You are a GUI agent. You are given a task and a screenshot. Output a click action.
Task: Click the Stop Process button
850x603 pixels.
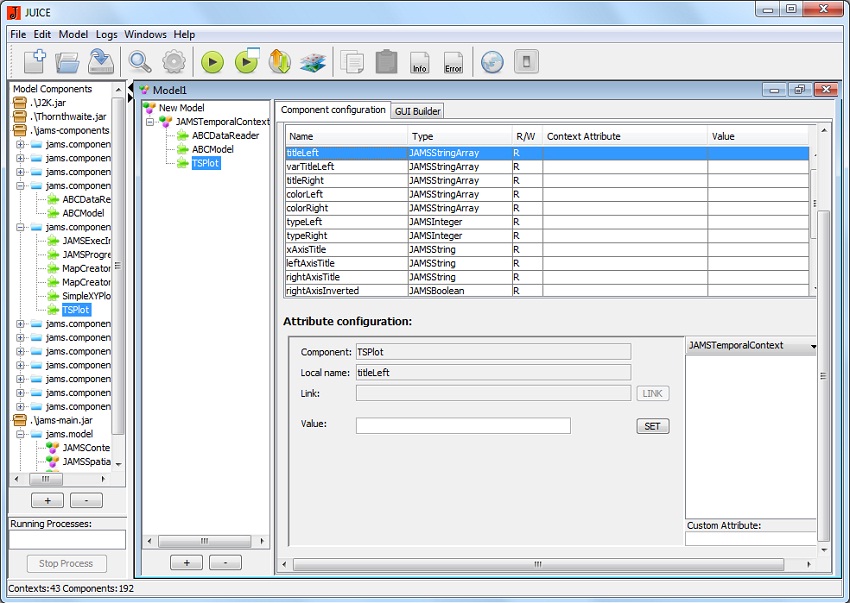66,563
